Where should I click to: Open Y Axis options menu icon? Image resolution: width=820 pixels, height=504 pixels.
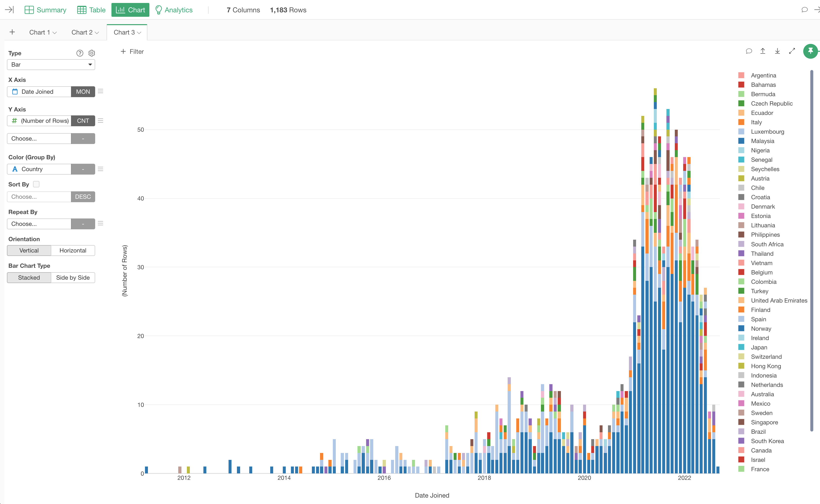click(x=100, y=120)
